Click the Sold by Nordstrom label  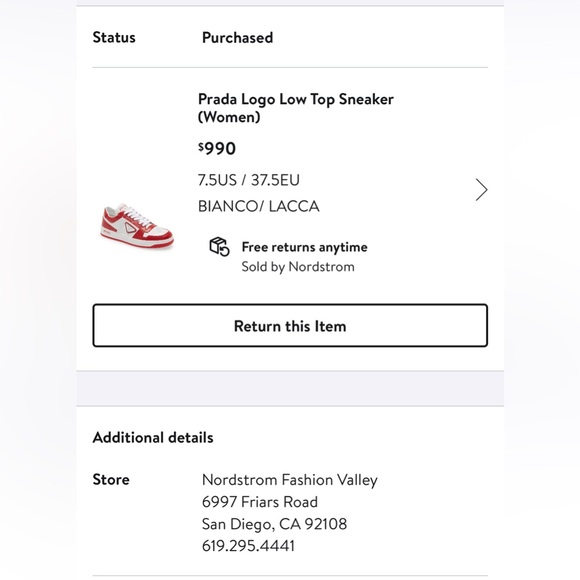point(298,267)
